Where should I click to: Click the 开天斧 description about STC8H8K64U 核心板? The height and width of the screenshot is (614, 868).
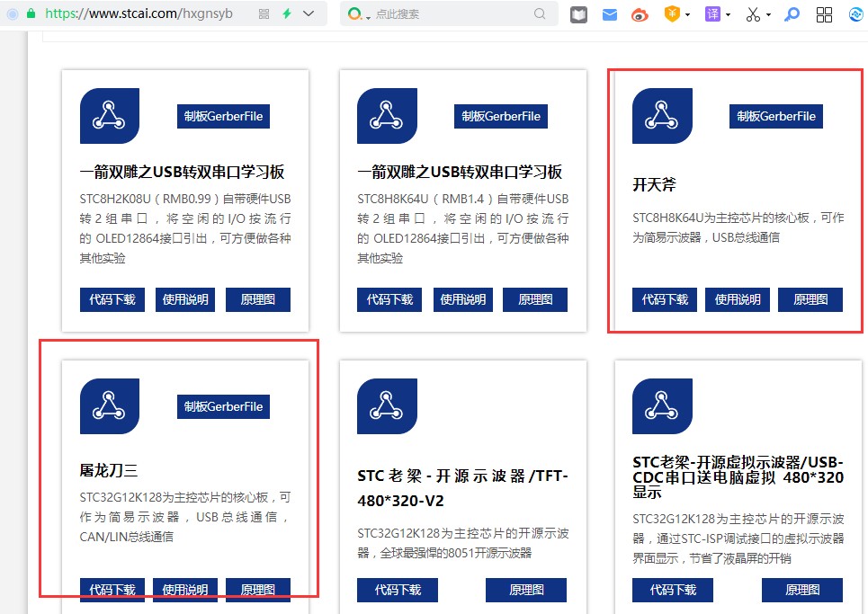pos(738,227)
